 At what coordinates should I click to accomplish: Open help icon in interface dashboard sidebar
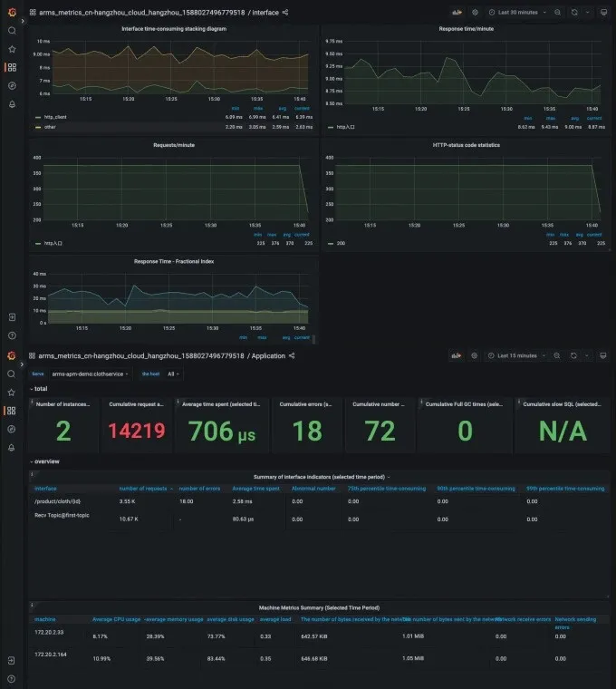click(12, 335)
